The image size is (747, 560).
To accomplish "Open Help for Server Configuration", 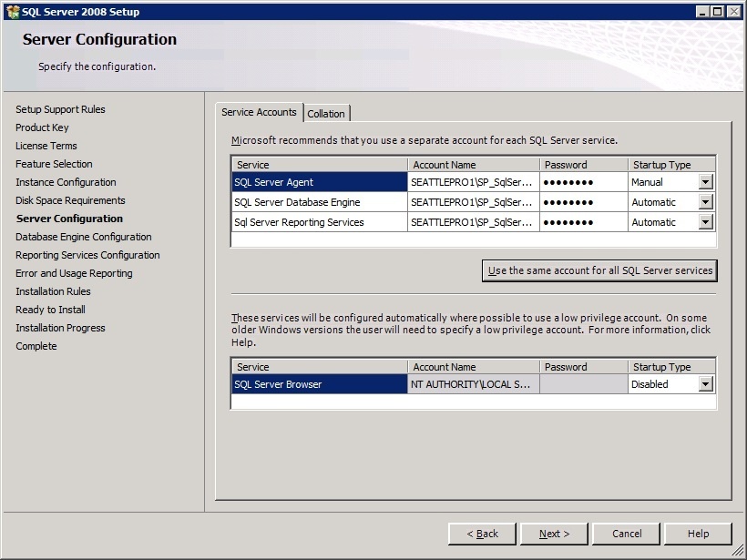I will pos(698,534).
